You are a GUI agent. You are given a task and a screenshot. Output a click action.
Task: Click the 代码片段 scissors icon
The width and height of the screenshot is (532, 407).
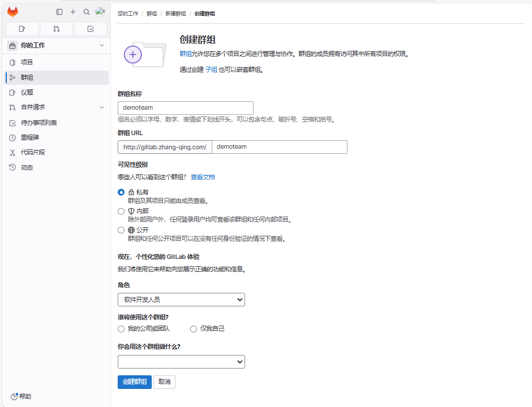click(12, 153)
